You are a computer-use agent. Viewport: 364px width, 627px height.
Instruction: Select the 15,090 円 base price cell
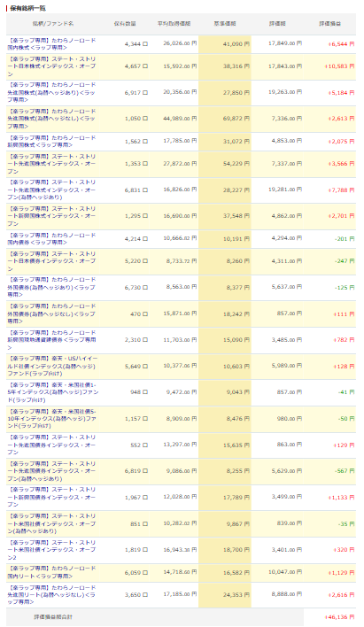[x=236, y=340]
